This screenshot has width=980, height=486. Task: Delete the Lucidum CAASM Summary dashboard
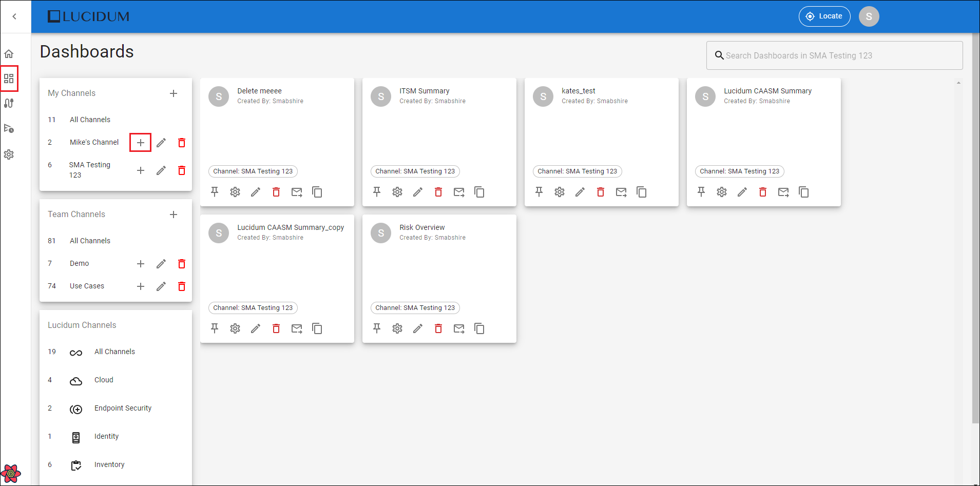(763, 192)
